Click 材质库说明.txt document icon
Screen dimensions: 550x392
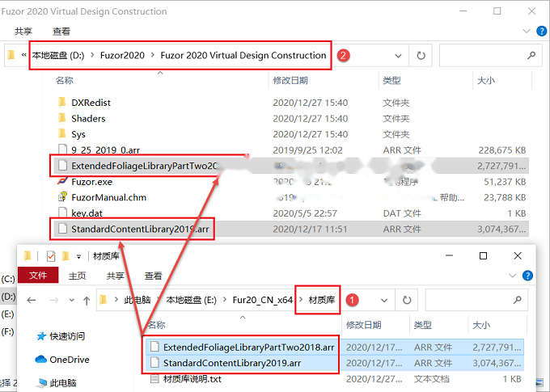154,379
